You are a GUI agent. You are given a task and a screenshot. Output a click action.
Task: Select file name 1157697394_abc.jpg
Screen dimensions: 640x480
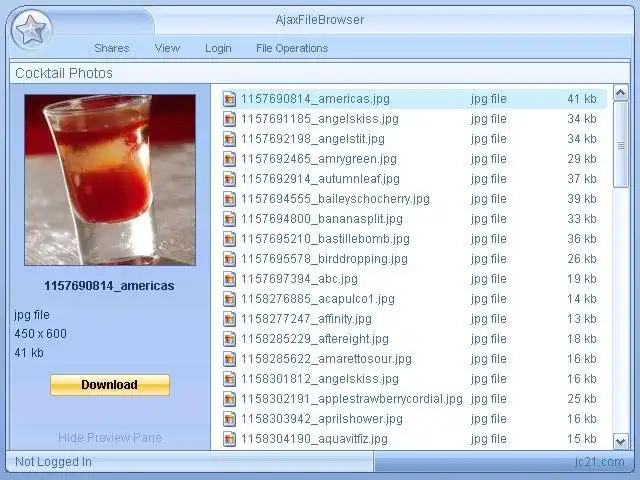299,279
